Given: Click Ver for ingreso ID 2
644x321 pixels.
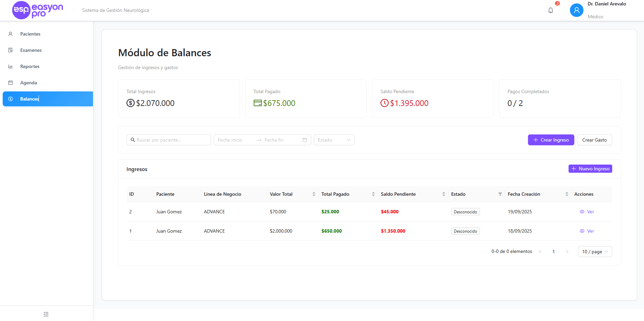Looking at the screenshot, I should [x=587, y=211].
